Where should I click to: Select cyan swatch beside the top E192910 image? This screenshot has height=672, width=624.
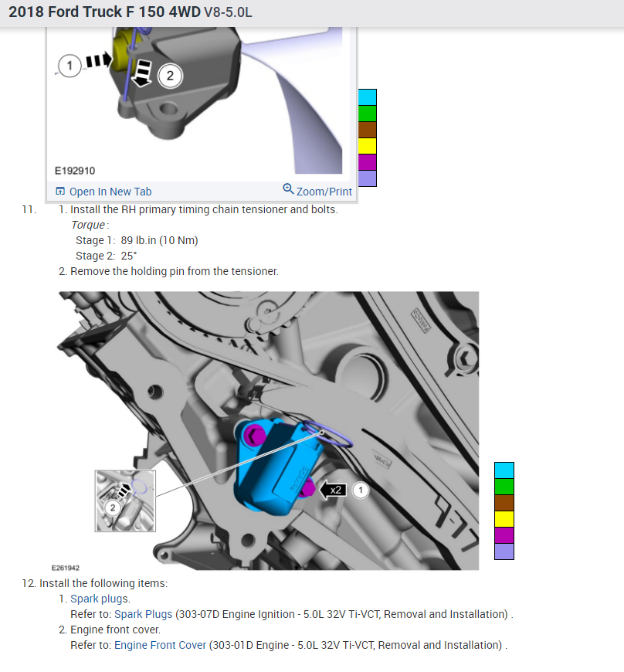(x=368, y=97)
